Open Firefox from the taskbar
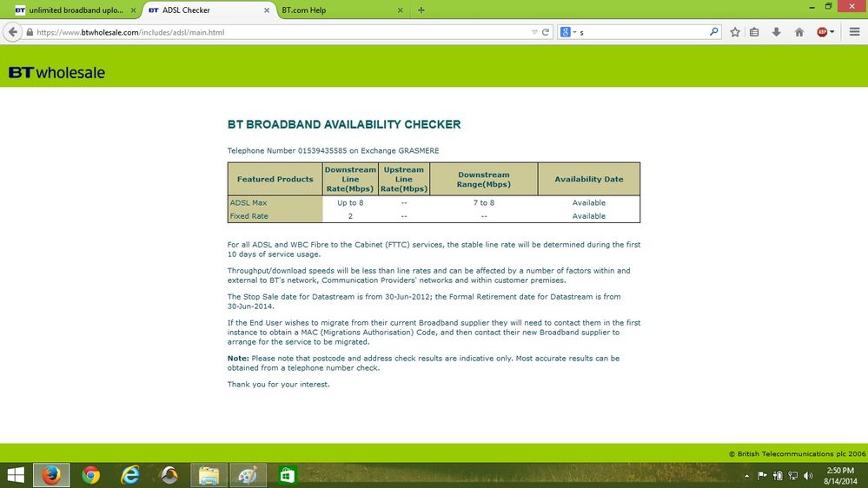This screenshot has height=488, width=868. click(51, 475)
